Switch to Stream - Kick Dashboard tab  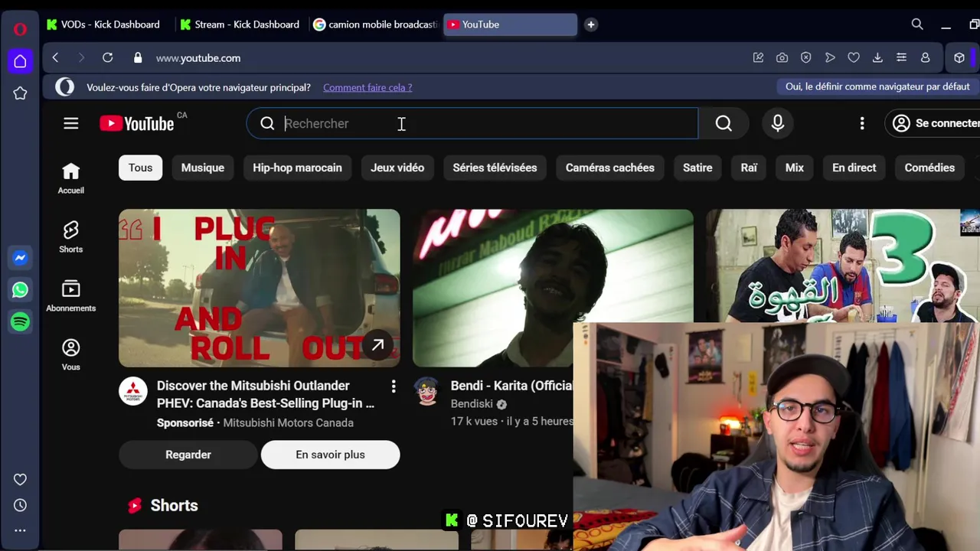[240, 24]
